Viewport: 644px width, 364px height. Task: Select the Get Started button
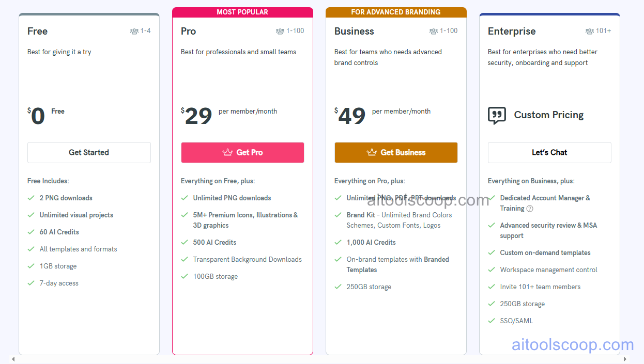tap(89, 152)
